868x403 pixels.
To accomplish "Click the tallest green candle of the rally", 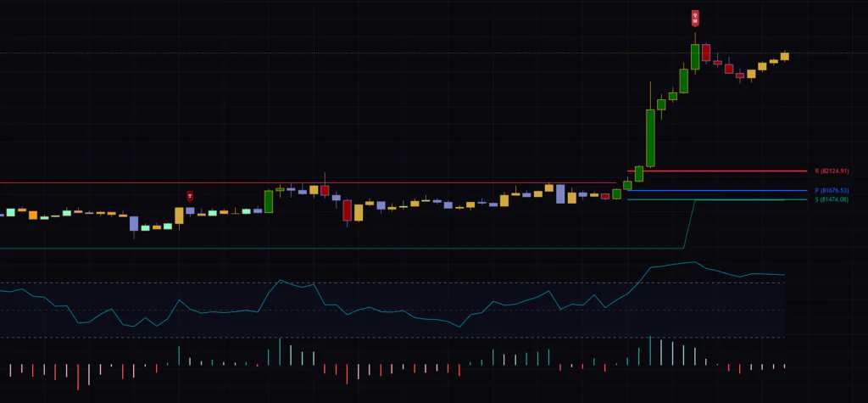I will pos(650,137).
